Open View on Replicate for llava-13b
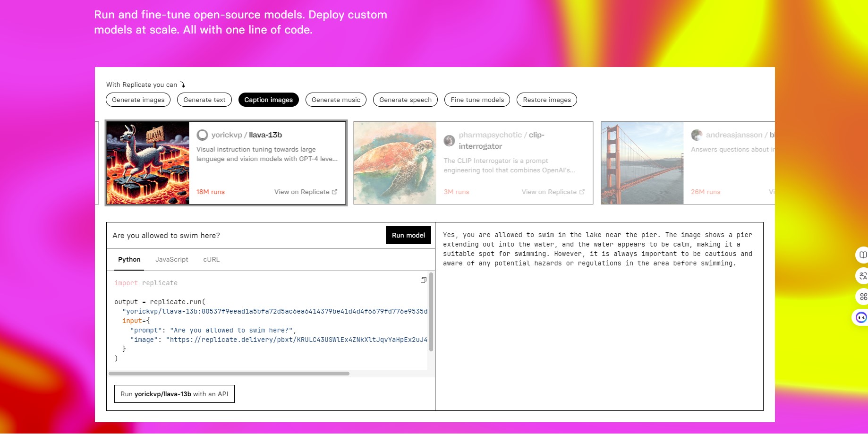The height and width of the screenshot is (434, 868). (306, 192)
